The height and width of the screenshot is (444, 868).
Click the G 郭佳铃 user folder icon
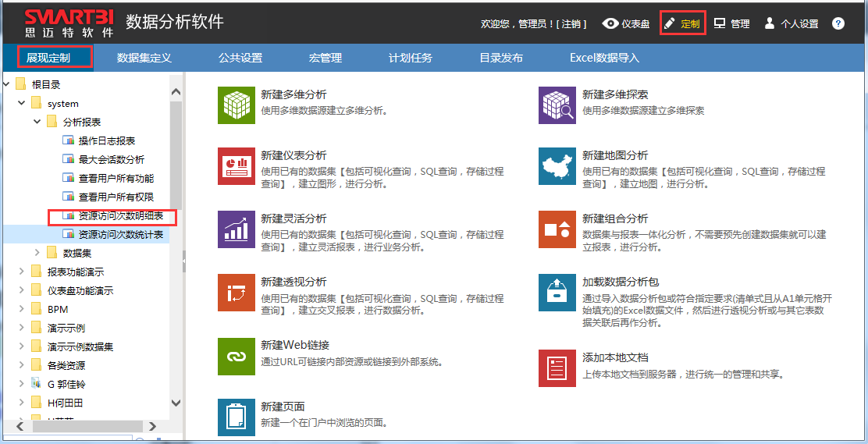(x=37, y=384)
